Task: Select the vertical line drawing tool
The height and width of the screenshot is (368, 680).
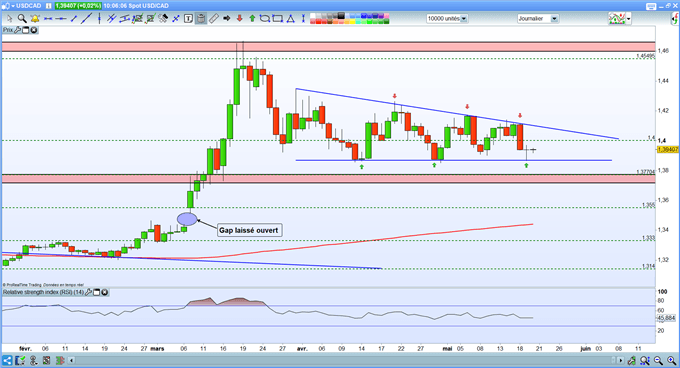Action: (100, 19)
